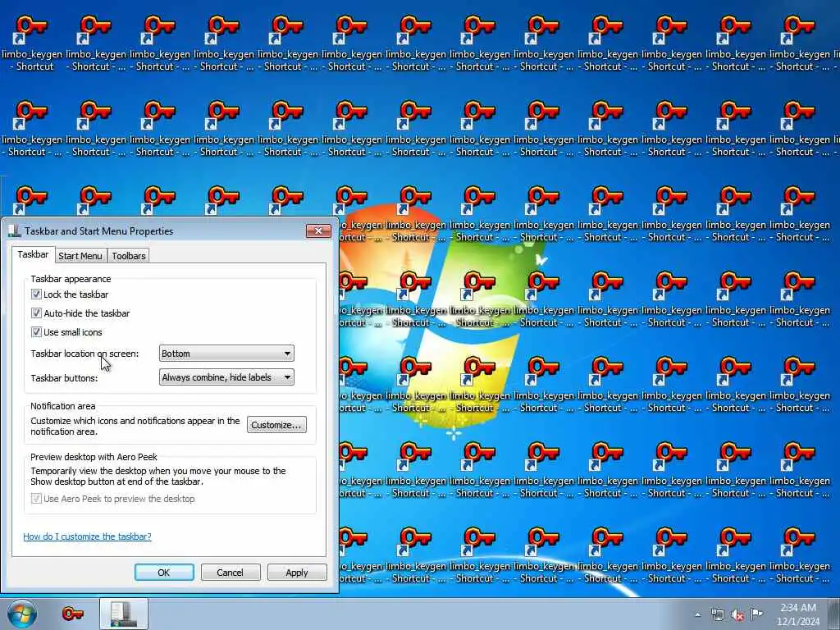Open the clock showing 2:34 AM
The width and height of the screenshot is (840, 630).
tap(797, 614)
